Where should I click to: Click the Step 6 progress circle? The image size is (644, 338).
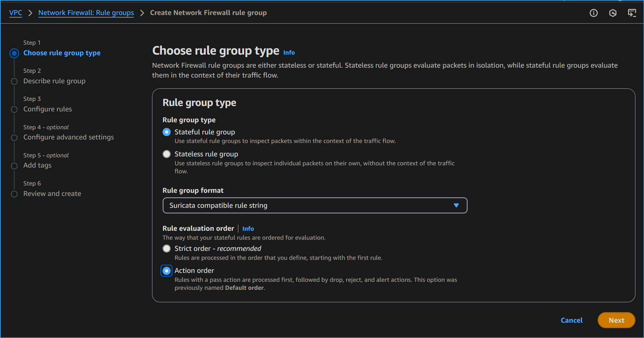14,194
